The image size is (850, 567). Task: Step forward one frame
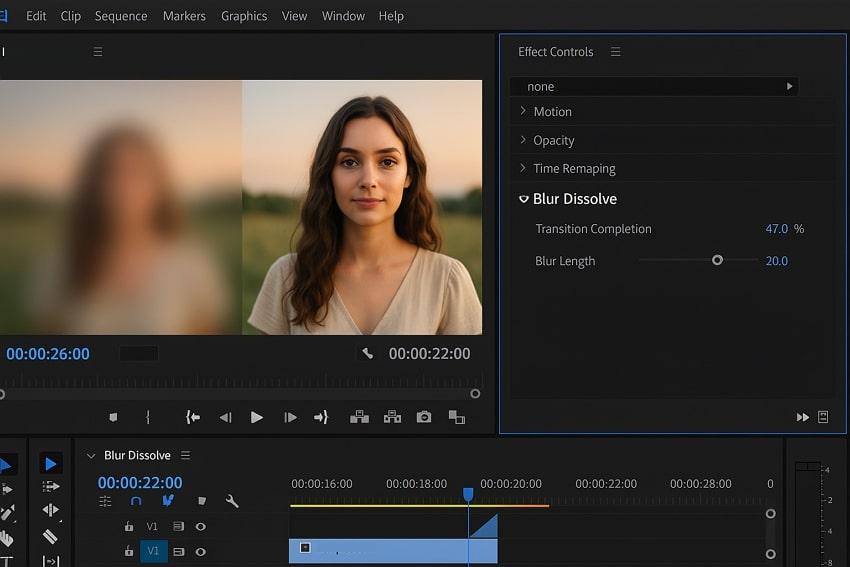(290, 417)
